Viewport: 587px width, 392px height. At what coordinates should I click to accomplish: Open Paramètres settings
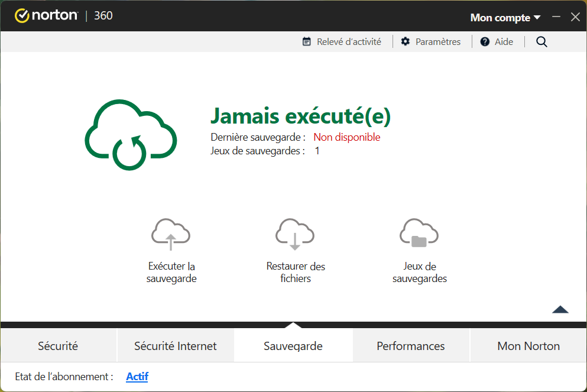(x=438, y=41)
